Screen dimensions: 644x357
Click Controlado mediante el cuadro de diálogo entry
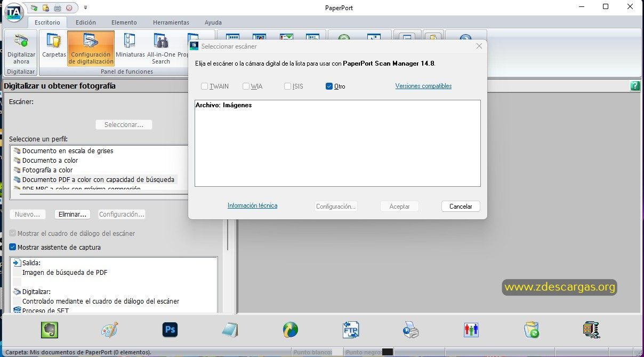coord(100,301)
